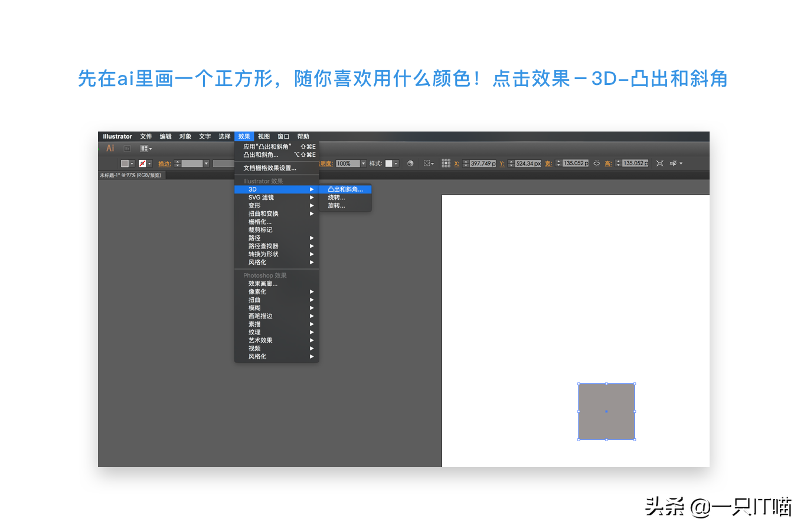
Task: Click the highlighted 效果 menu
Action: coord(244,136)
